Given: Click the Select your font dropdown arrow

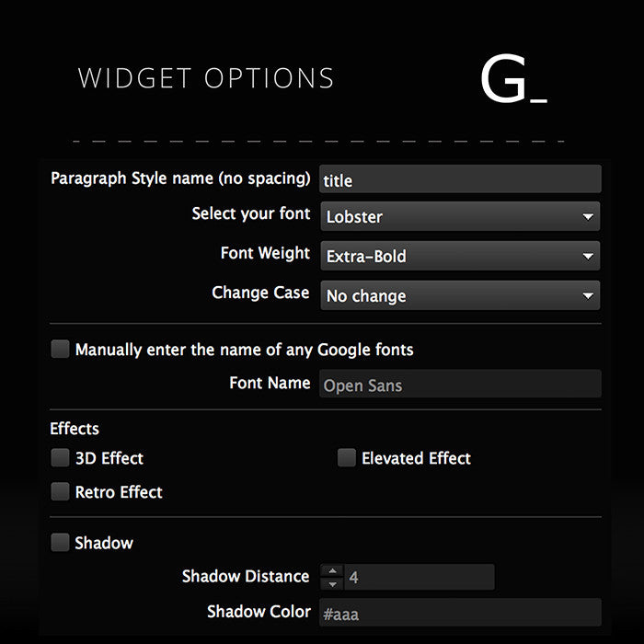Looking at the screenshot, I should point(588,216).
